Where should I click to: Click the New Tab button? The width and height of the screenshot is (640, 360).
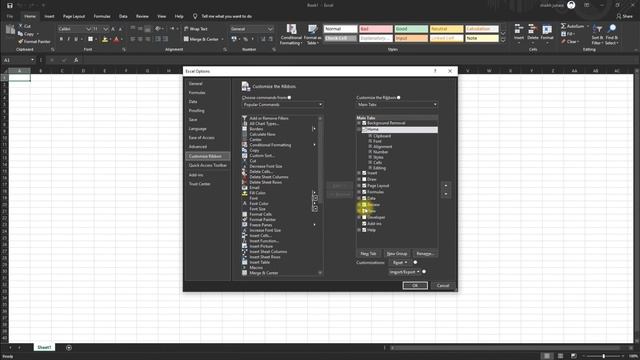coord(368,253)
